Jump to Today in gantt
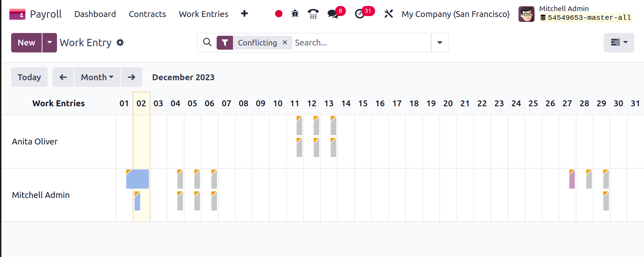The height and width of the screenshot is (257, 644). (29, 77)
